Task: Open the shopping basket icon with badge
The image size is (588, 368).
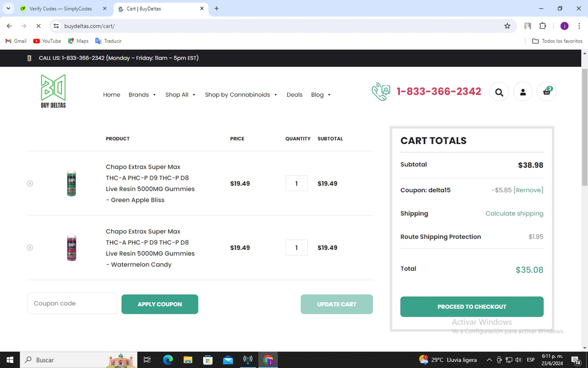Action: click(546, 92)
